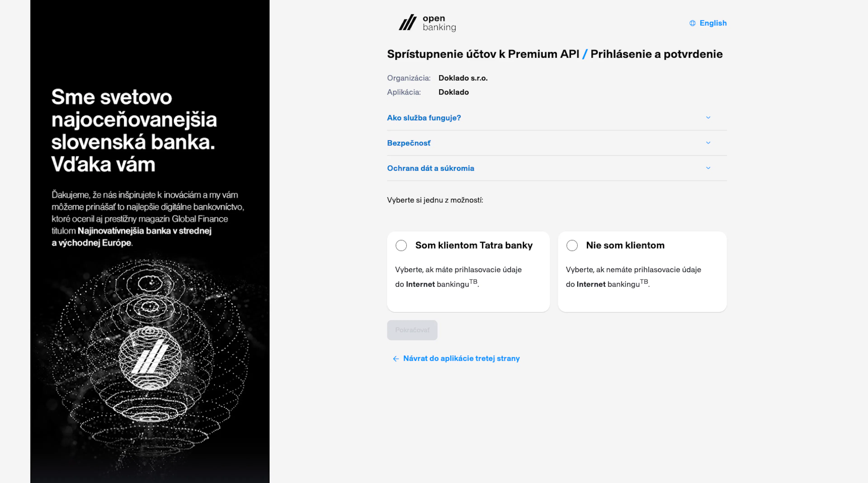Choose the Som klientom Tatra banky card
The image size is (868, 483).
[468, 272]
